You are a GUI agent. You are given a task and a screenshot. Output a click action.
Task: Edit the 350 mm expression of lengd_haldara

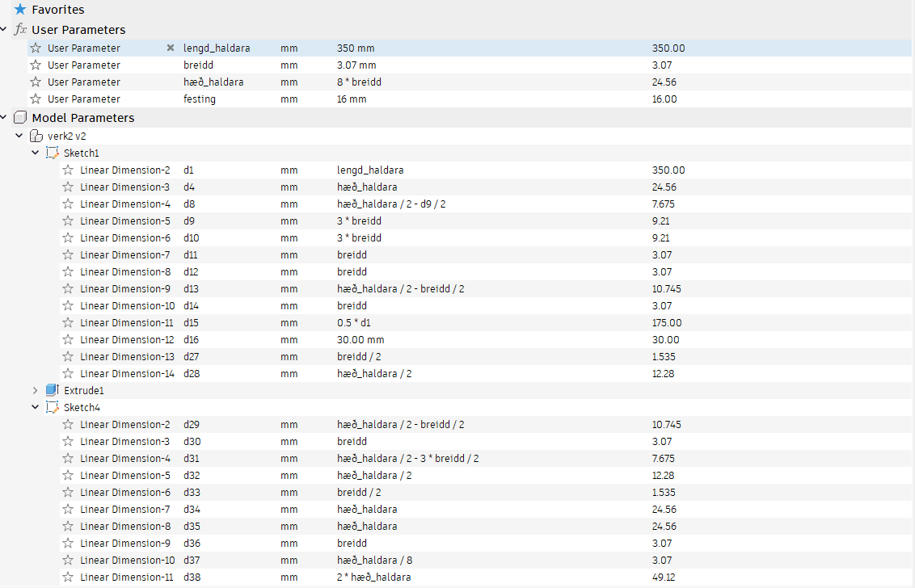356,48
